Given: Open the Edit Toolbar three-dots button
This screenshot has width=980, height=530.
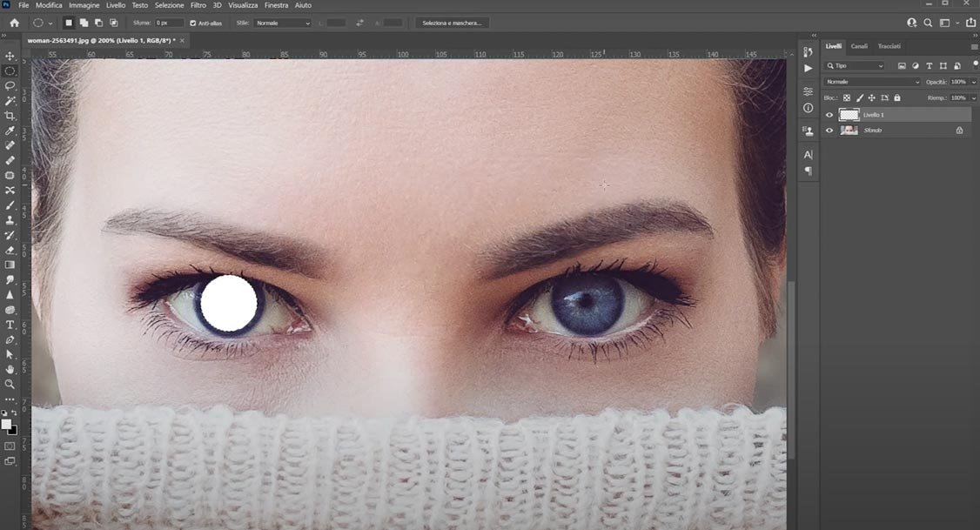Looking at the screenshot, I should click(x=10, y=399).
